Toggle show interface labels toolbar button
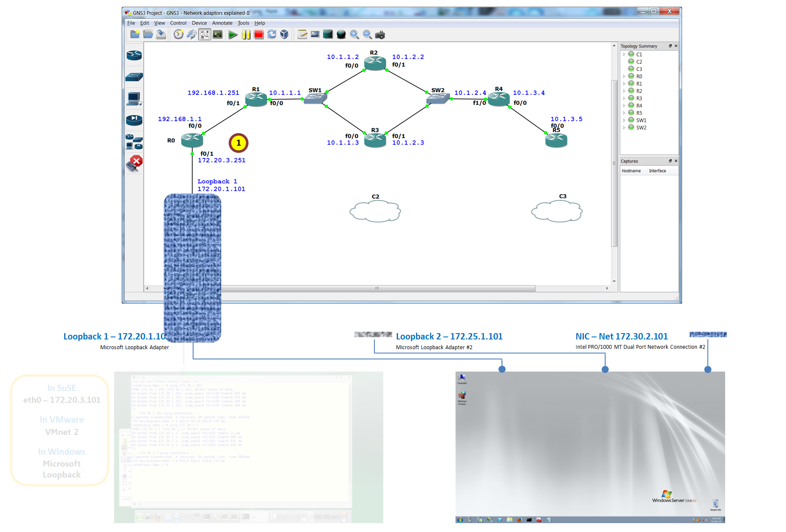Screen dimensions: 786x532 205,35
